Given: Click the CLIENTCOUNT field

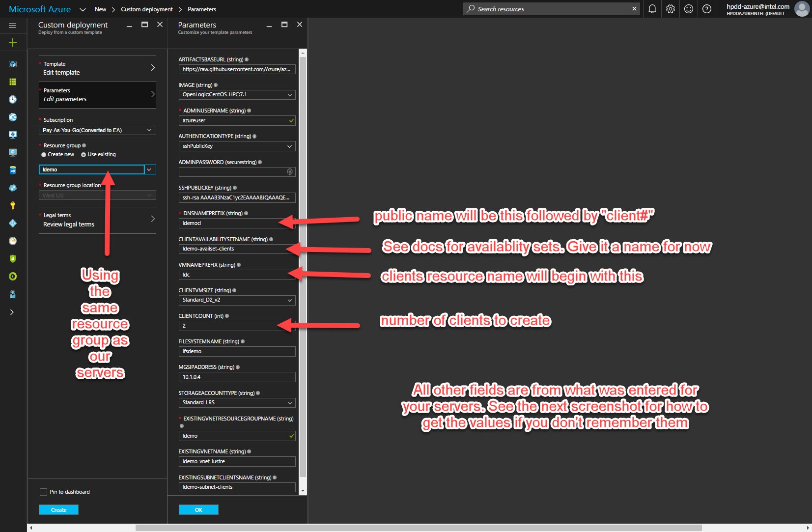Looking at the screenshot, I should point(237,326).
